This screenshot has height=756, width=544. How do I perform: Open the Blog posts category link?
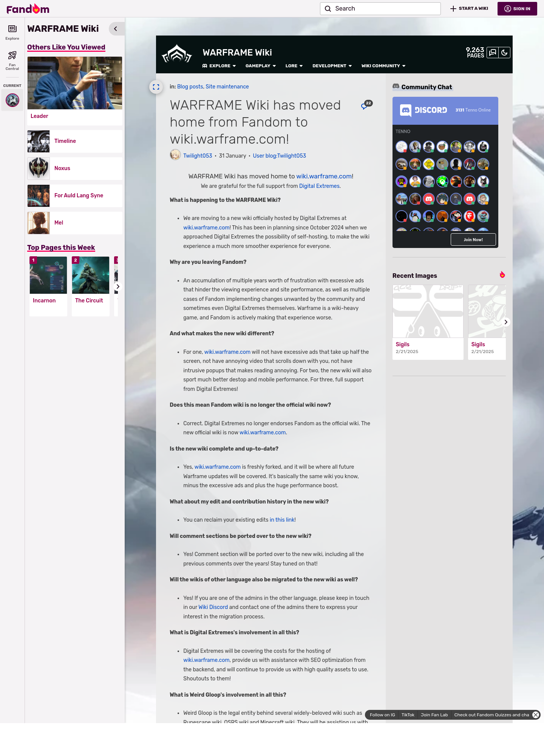point(190,87)
